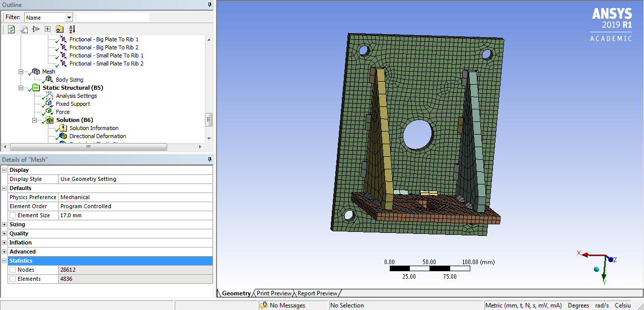Click the Metric units label in the status bar
Screen dimensions: 644x310
tap(524, 305)
